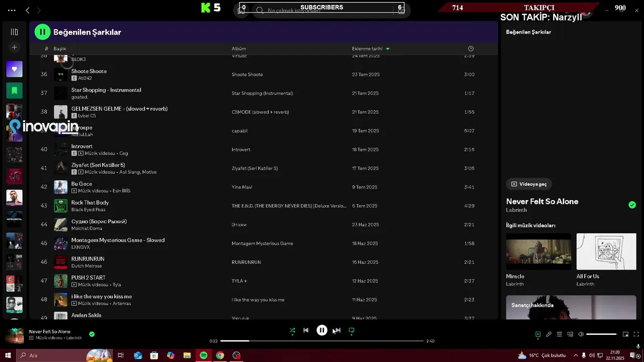The width and height of the screenshot is (644, 362).
Task: Open Black Eyed Peas artist link
Action: click(x=89, y=210)
